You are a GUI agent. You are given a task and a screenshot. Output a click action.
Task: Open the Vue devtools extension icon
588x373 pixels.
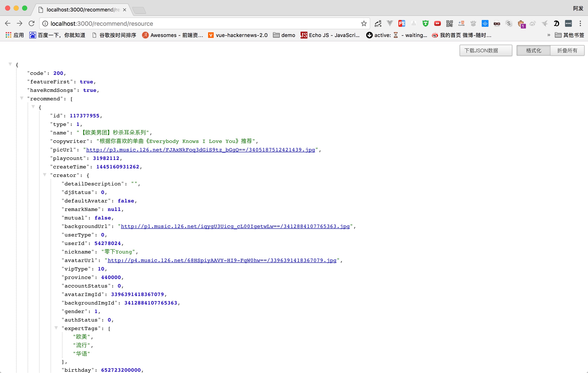tap(390, 23)
